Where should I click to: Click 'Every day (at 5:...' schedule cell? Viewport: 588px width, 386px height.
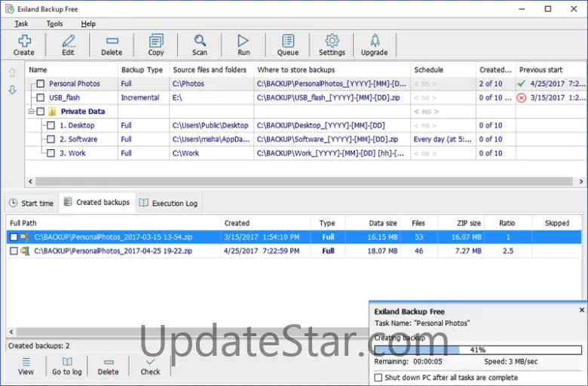pyautogui.click(x=443, y=139)
